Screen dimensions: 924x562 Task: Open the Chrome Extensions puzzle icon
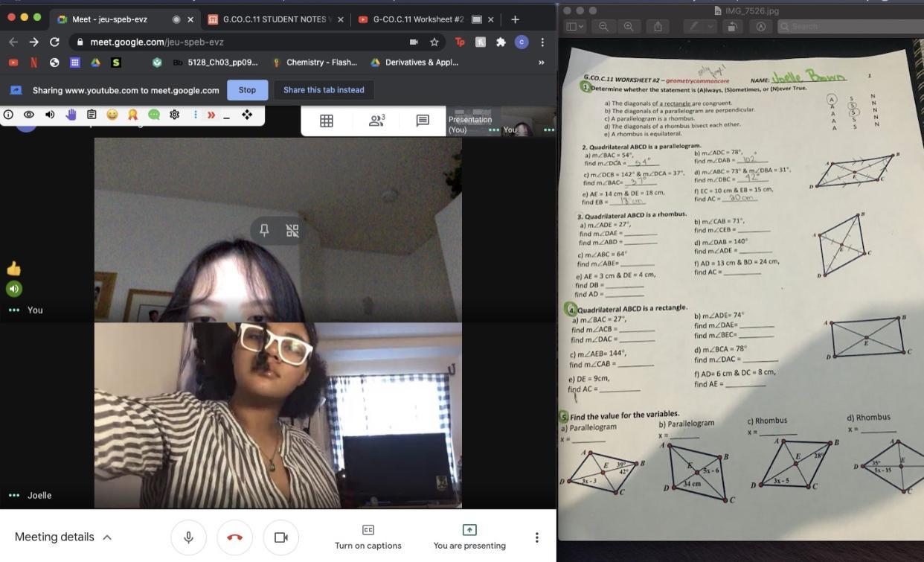click(501, 42)
